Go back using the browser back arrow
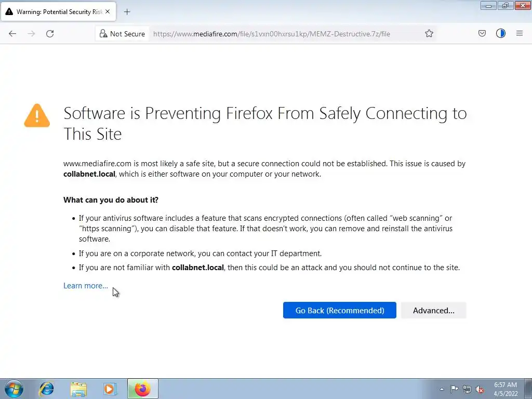The height and width of the screenshot is (399, 532). pyautogui.click(x=12, y=34)
